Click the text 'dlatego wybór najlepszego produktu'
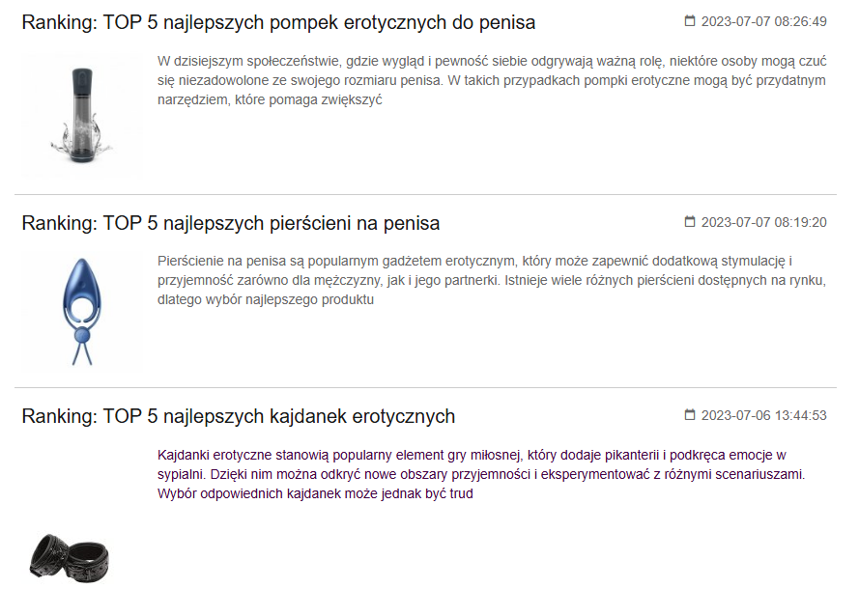This screenshot has height=616, width=859. click(265, 299)
